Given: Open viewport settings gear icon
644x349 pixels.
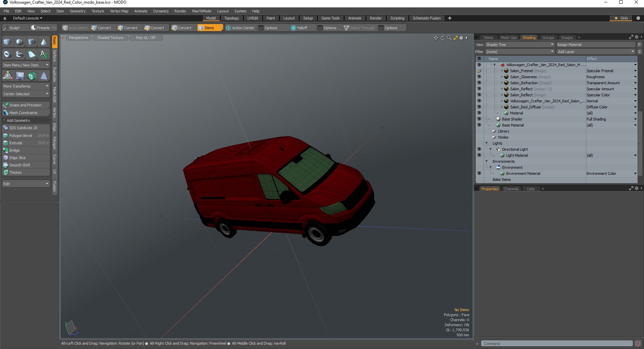Looking at the screenshot, I should 461,38.
